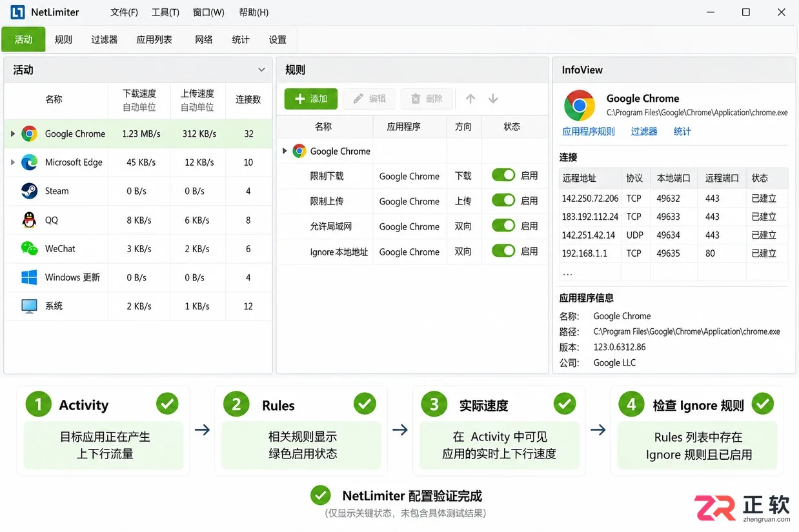
Task: Open the 应用程序规则 link in InfoView
Action: pos(589,132)
